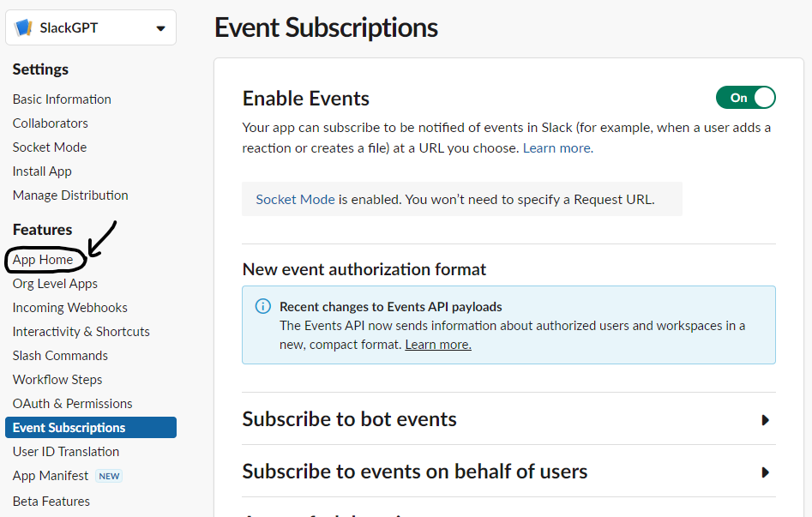Select Collaborators in the sidebar
The image size is (812, 517).
(51, 123)
